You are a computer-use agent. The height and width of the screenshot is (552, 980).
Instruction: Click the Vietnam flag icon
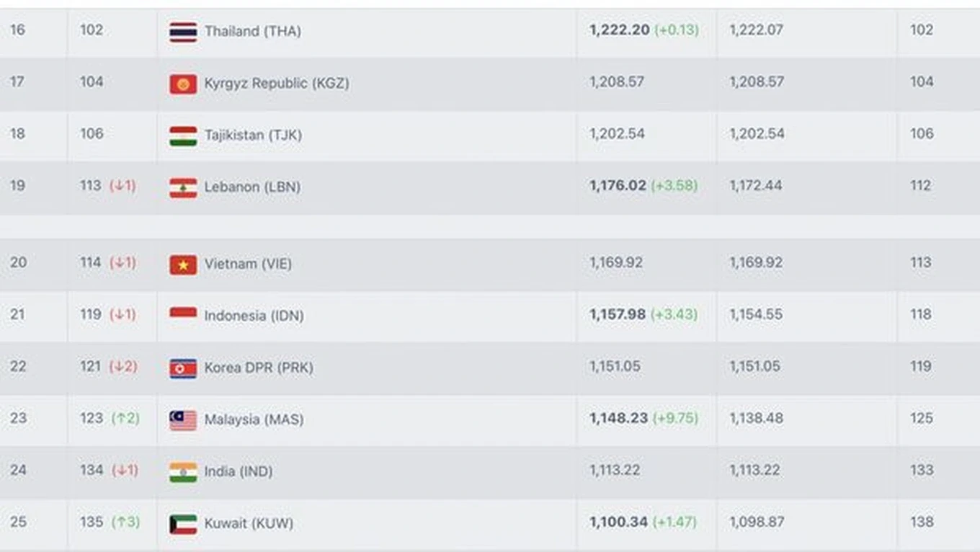[183, 264]
